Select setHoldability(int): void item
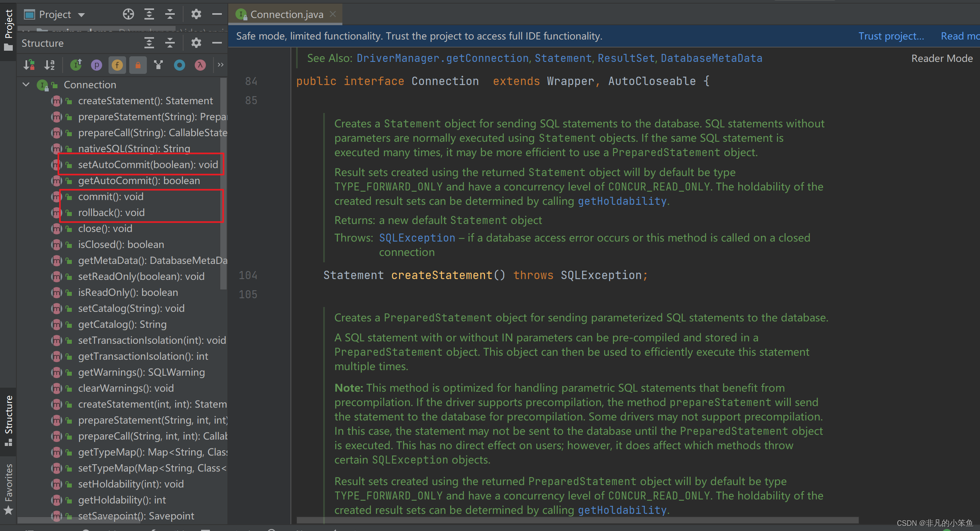Screen dimensions: 980x531 click(131, 484)
